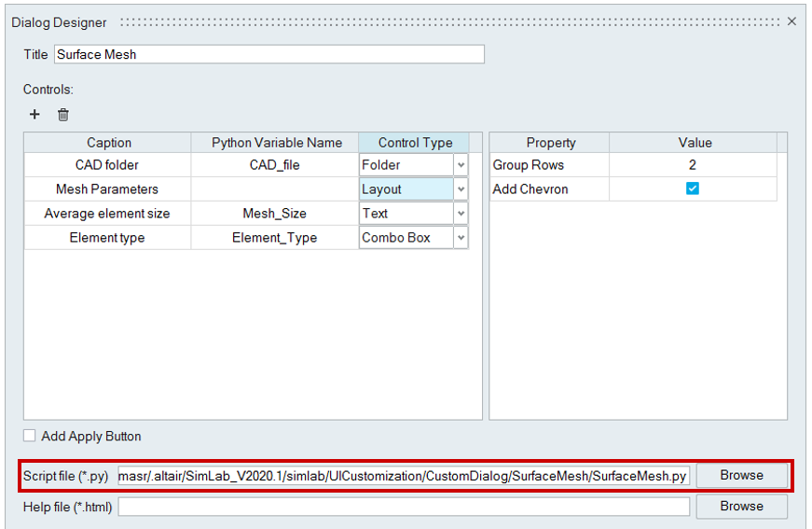The height and width of the screenshot is (529, 812).
Task: Click the plus icon to add a control
Action: pos(35,115)
